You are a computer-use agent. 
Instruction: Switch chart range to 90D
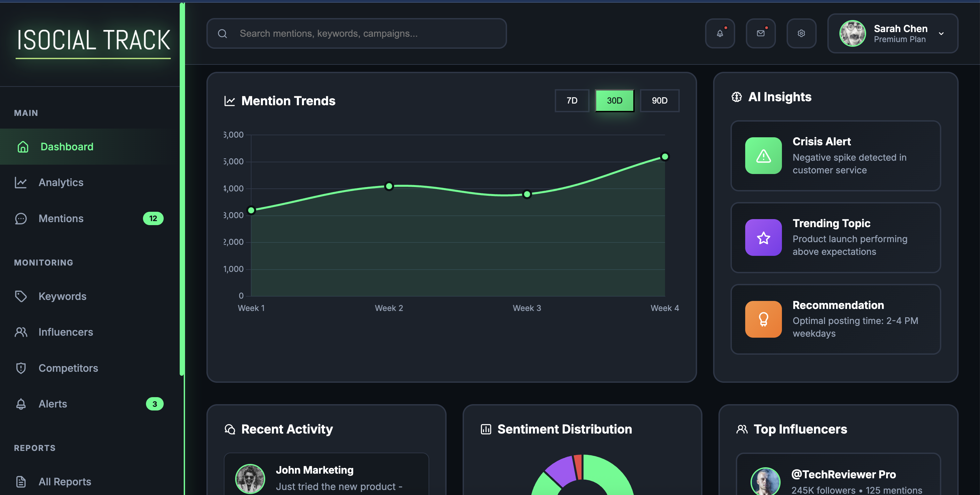(x=659, y=101)
